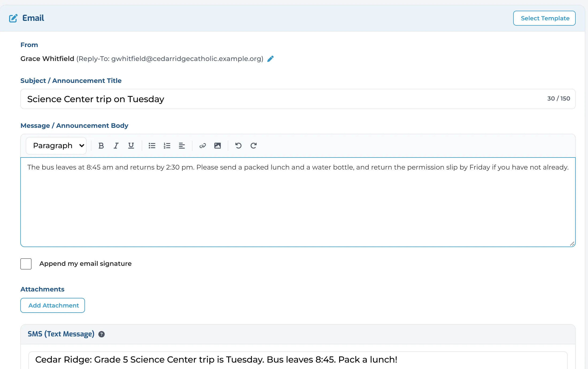This screenshot has height=369, width=588.
Task: Click the Add Attachment button
Action: (x=53, y=305)
